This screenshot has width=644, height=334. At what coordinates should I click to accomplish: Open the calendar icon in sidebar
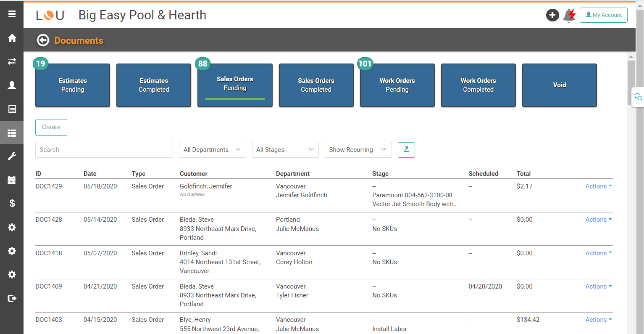tap(12, 180)
